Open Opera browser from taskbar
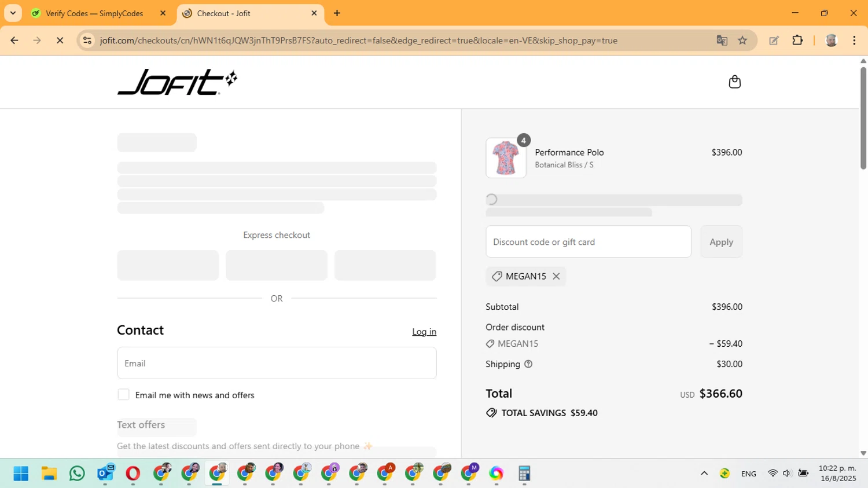Image resolution: width=868 pixels, height=488 pixels. click(133, 474)
